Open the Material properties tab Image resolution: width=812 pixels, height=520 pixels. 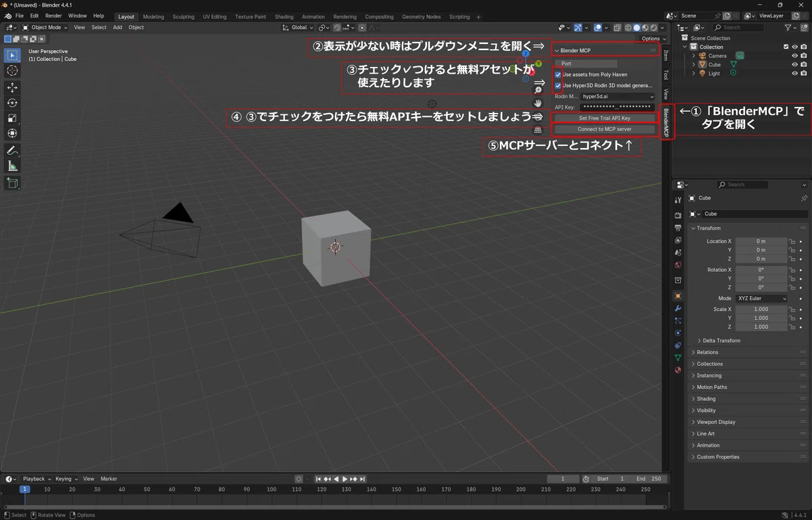tap(678, 370)
